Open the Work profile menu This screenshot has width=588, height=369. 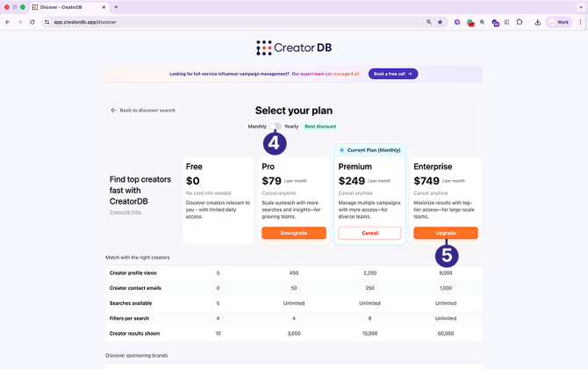558,22
